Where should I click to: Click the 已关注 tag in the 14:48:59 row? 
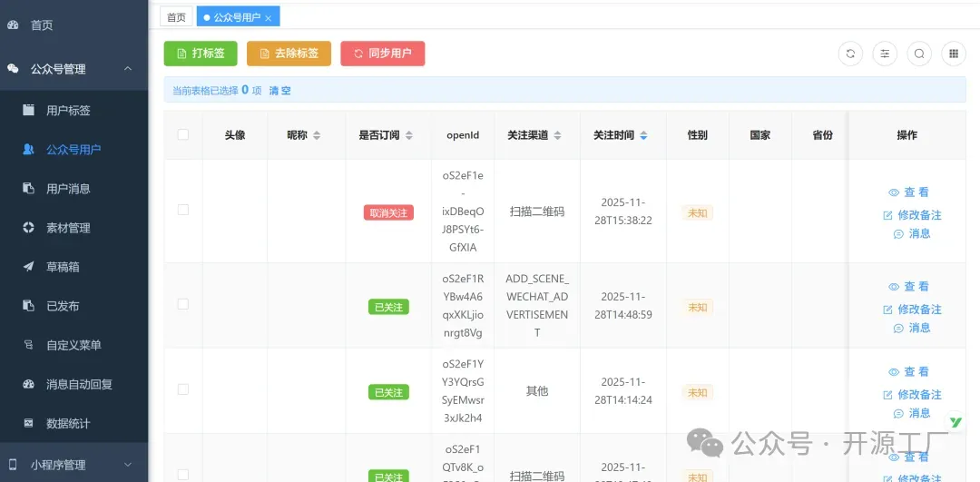[x=388, y=307]
